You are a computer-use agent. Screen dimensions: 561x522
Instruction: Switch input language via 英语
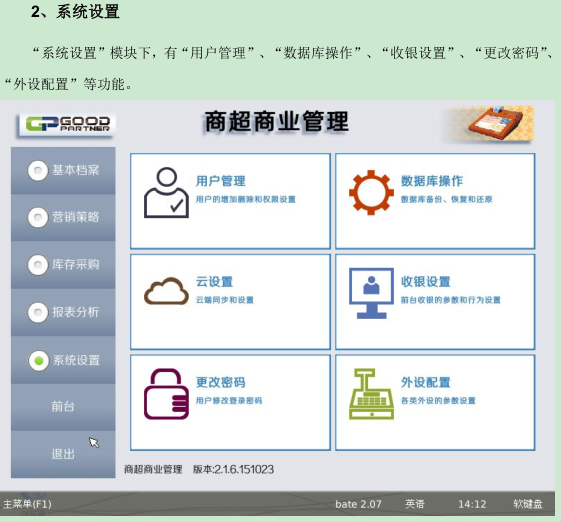415,504
